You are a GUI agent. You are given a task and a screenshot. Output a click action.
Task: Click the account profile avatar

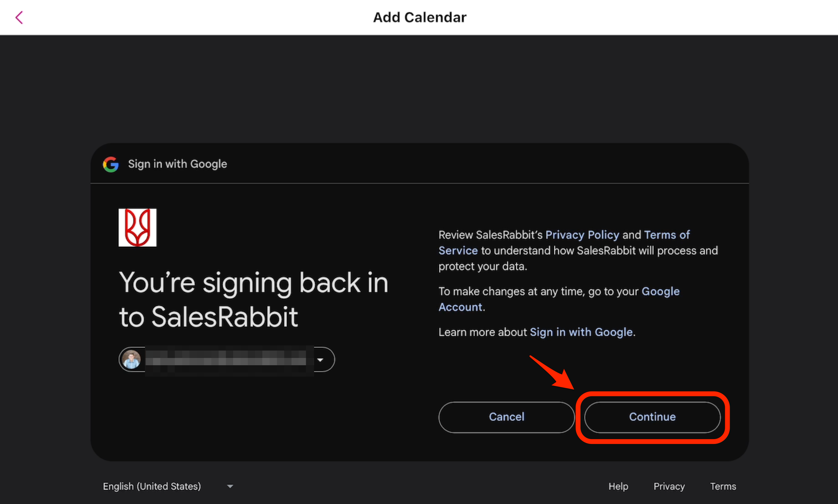131,359
